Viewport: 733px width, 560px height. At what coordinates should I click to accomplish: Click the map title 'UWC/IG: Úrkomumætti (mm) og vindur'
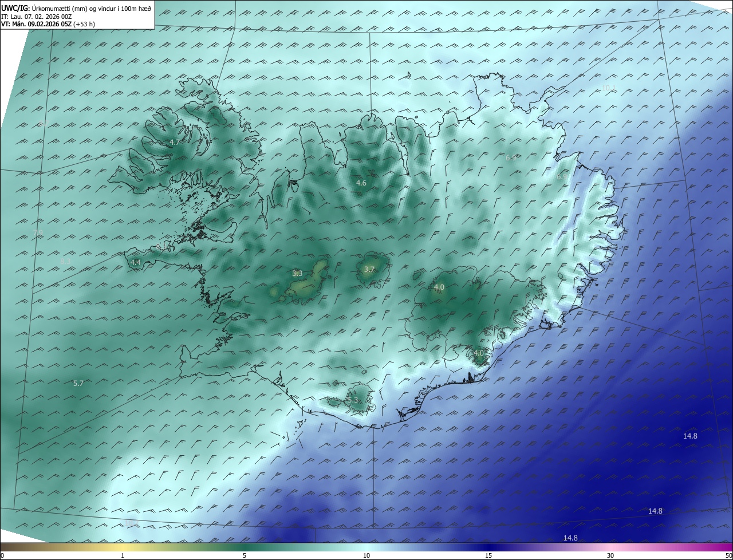(76, 8)
